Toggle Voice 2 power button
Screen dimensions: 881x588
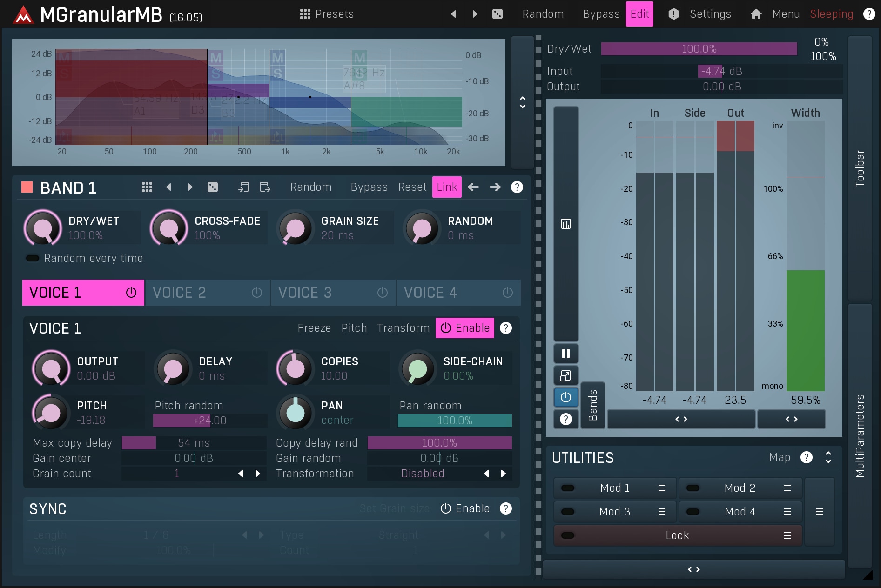pyautogui.click(x=257, y=293)
